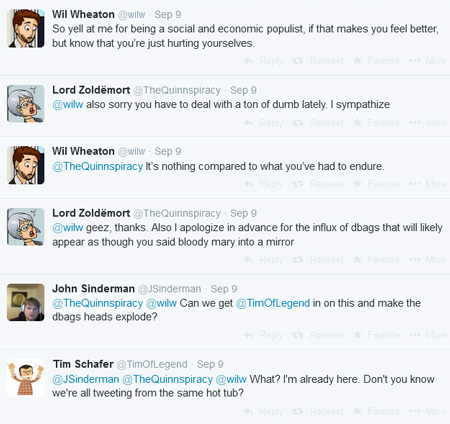
Task: Open Lord Zoldëmort's avatar on first reply
Action: pyautogui.click(x=26, y=103)
